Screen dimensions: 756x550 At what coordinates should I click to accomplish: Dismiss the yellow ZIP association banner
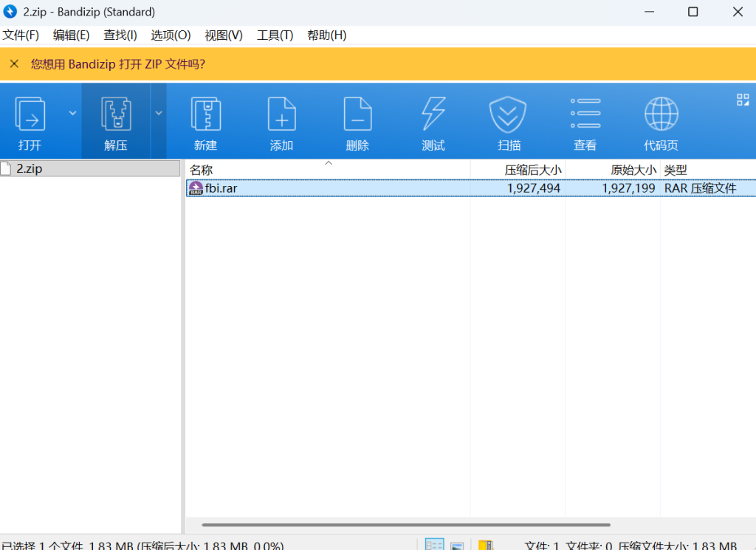[x=14, y=64]
